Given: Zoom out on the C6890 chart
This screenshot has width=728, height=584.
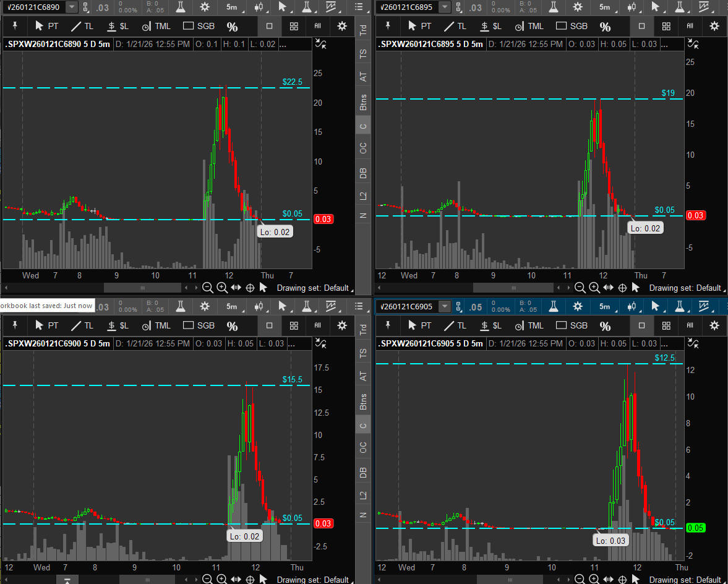Looking at the screenshot, I should pos(207,288).
